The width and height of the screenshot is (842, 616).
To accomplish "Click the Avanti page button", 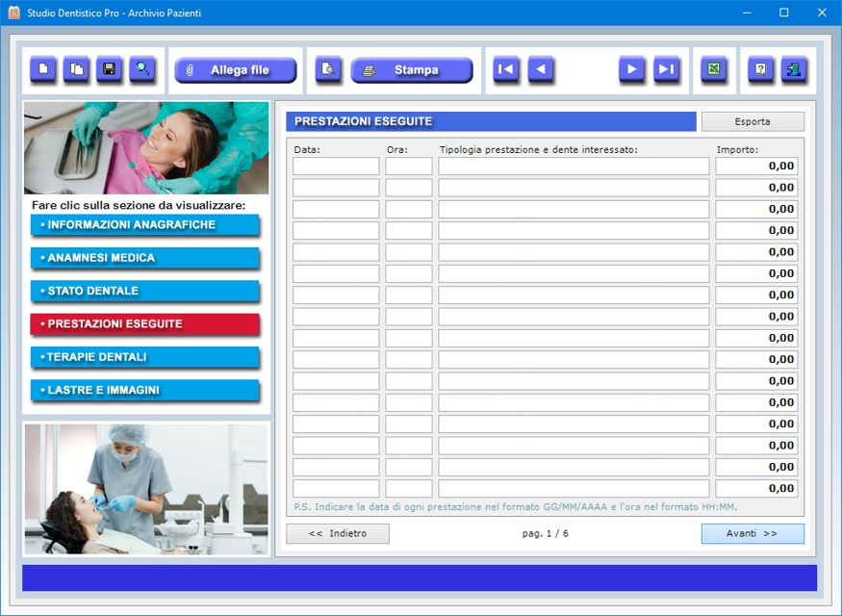I will (x=753, y=534).
